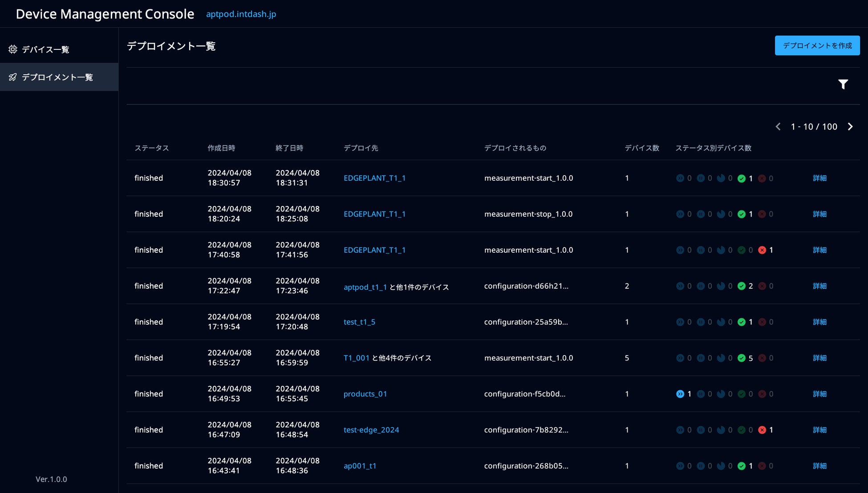
Task: Select デプロイメント一覧 in the sidebar
Action: [57, 77]
